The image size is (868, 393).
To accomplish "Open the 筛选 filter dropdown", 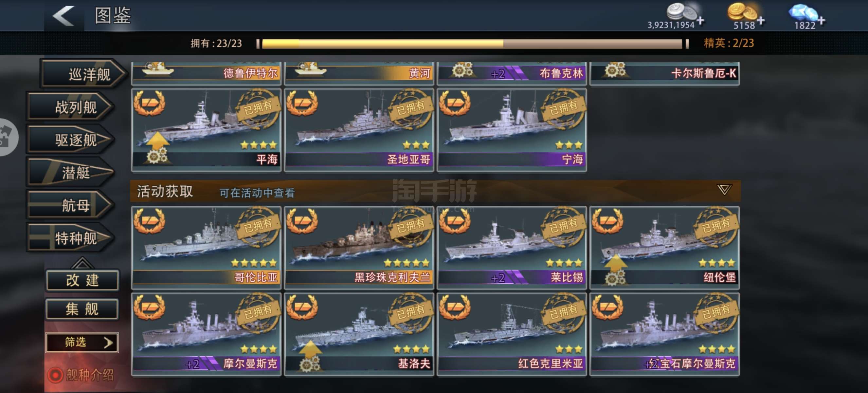I will point(82,343).
